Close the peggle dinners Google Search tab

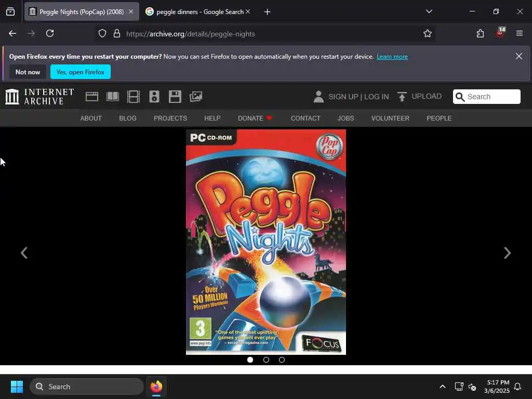[248, 11]
